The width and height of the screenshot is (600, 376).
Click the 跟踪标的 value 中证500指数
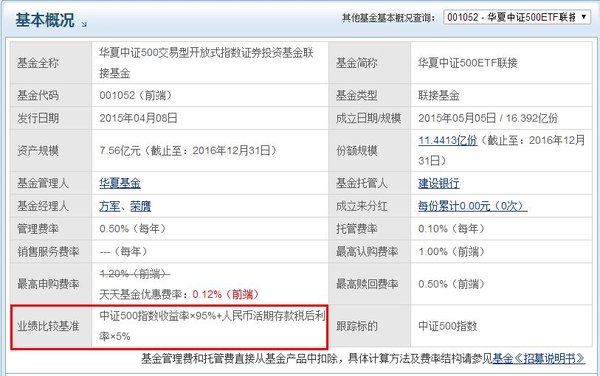click(447, 326)
